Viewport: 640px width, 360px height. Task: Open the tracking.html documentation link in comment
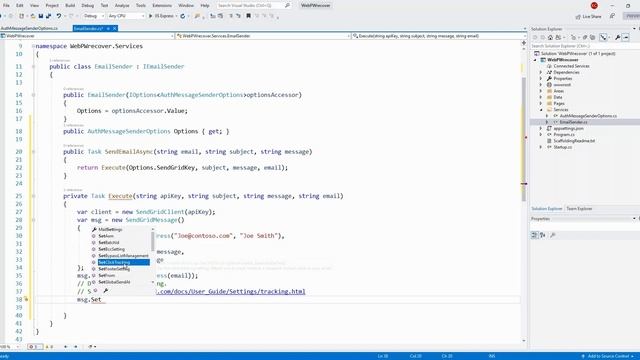(231, 291)
